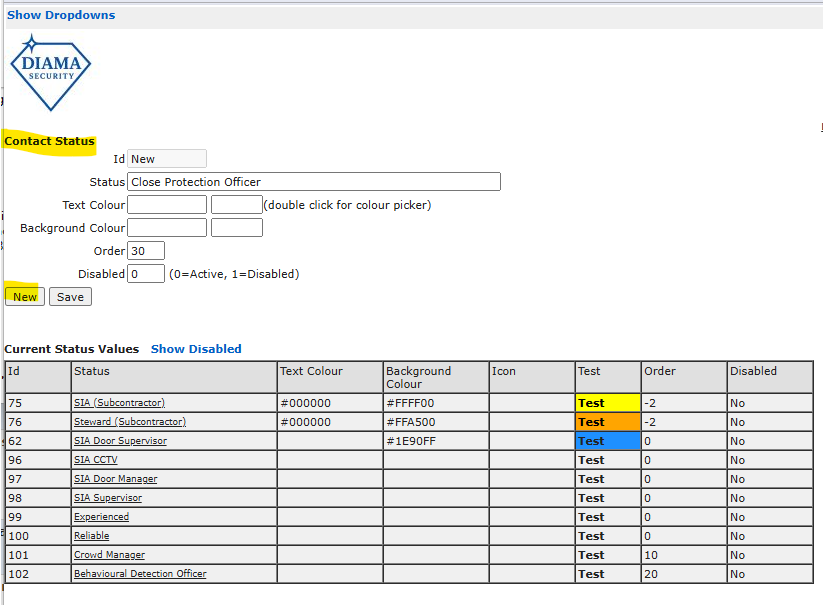Click the New button
The image size is (823, 605).
point(25,296)
